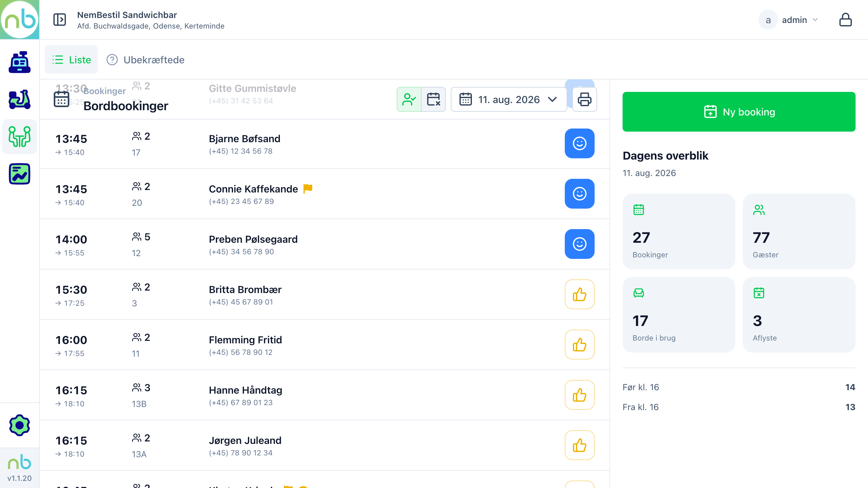The height and width of the screenshot is (488, 868).
Task: Click thumbs-up for Flemming Fritid
Action: click(580, 345)
